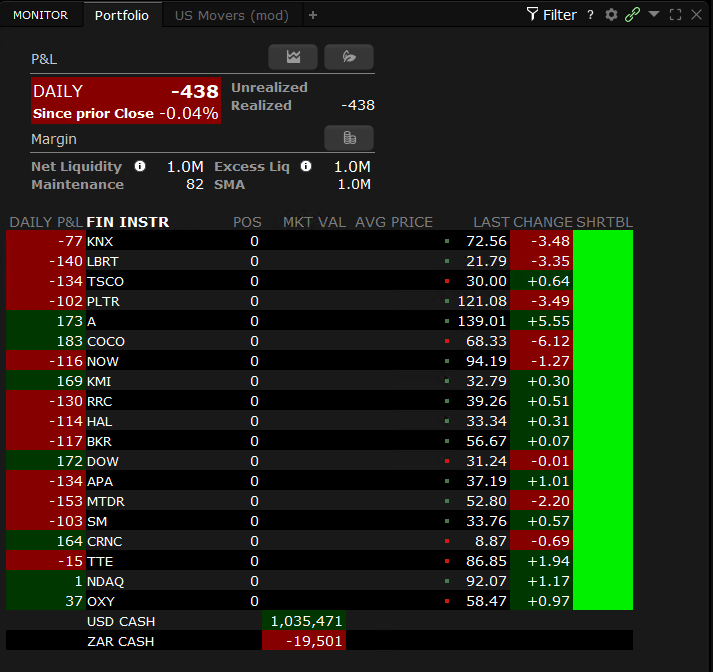Select the TSCO row symbol
The height and width of the screenshot is (672, 713).
click(x=105, y=281)
